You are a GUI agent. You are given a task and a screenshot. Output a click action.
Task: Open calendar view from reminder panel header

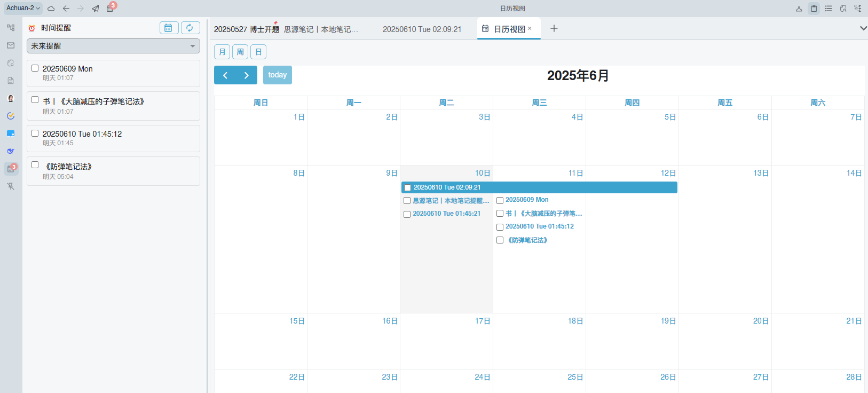(169, 28)
